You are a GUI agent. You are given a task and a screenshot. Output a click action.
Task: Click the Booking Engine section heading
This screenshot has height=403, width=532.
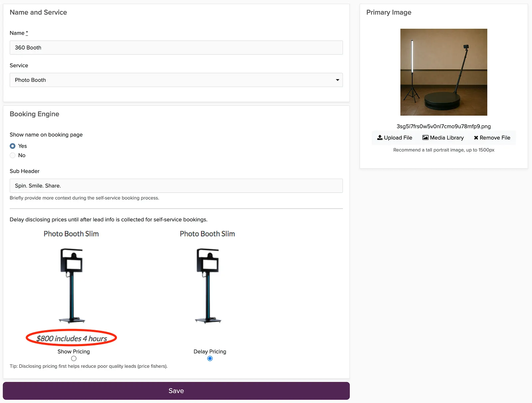pos(35,114)
